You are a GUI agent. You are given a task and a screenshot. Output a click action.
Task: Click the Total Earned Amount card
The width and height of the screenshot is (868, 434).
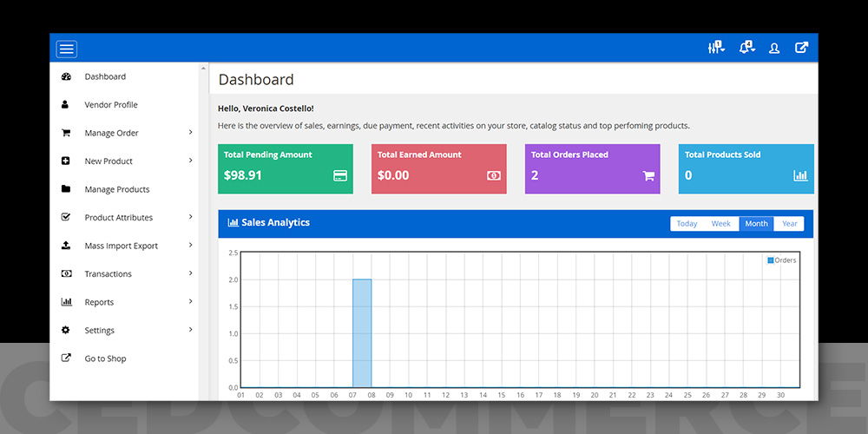click(439, 169)
